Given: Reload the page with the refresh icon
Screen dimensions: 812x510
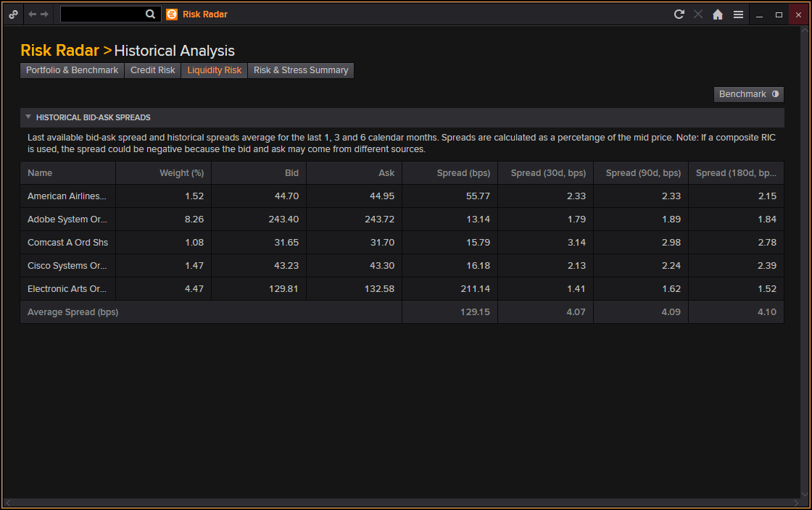Looking at the screenshot, I should pos(679,14).
